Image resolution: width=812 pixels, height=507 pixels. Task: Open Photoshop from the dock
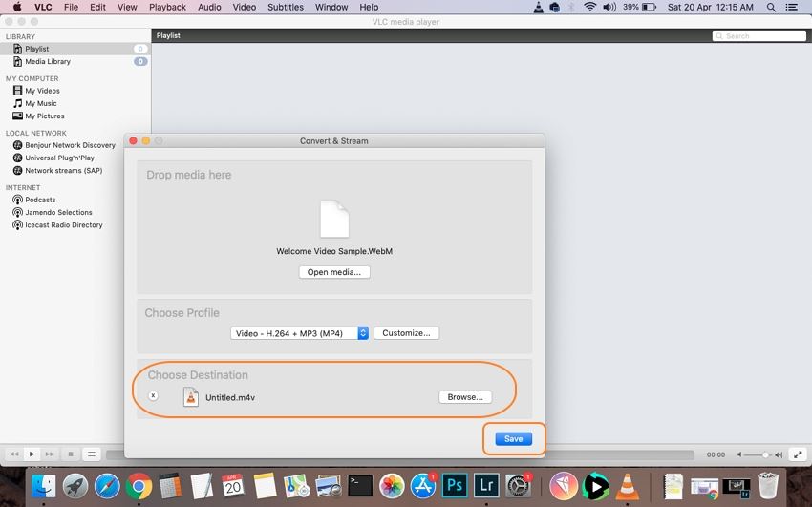point(455,486)
